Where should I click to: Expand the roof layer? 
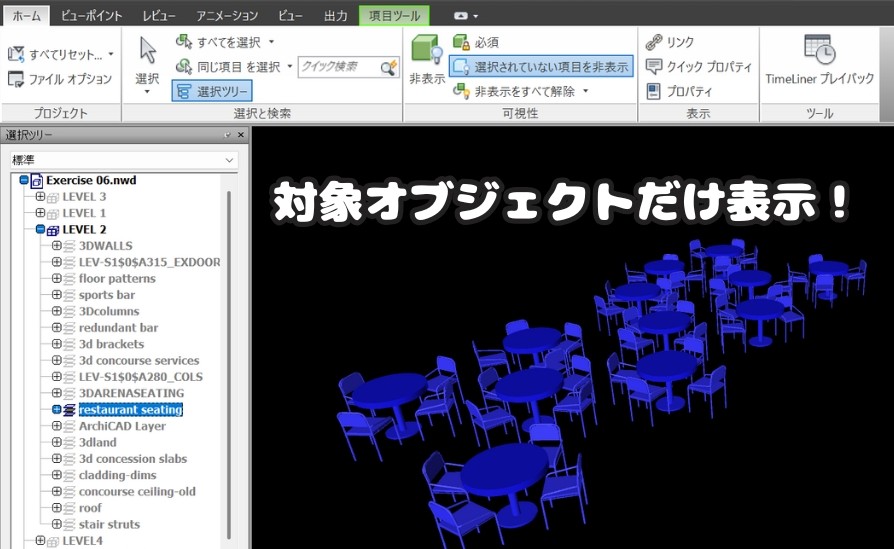[x=56, y=507]
